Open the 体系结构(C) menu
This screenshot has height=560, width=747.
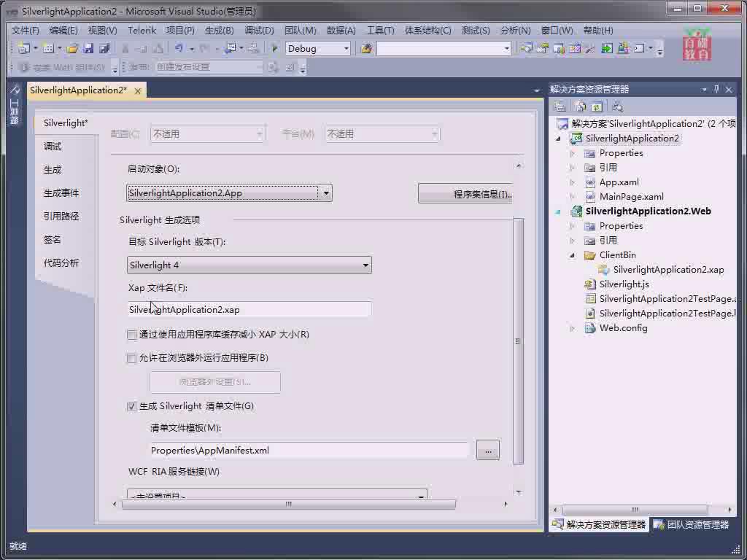[x=427, y=31]
